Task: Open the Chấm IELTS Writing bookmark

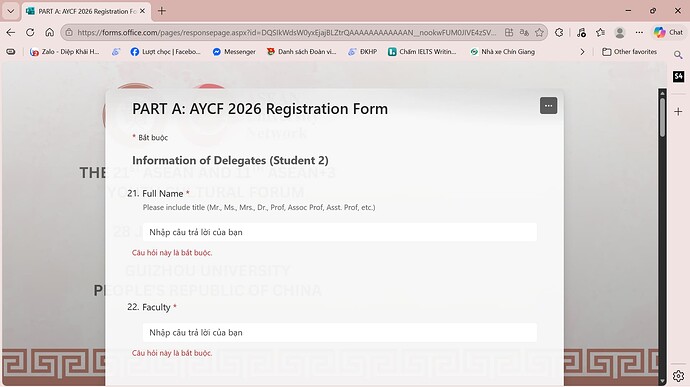Action: click(422, 52)
